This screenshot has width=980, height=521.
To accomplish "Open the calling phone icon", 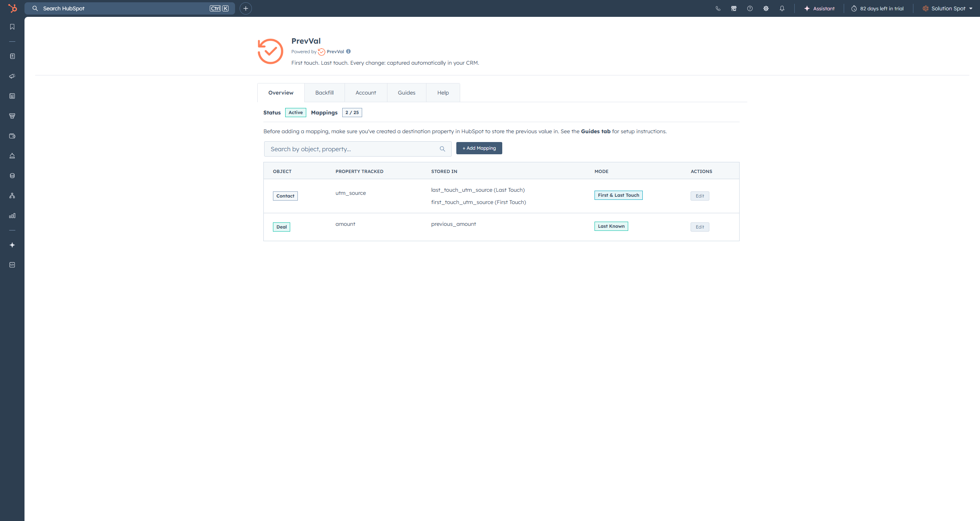I will tap(718, 8).
